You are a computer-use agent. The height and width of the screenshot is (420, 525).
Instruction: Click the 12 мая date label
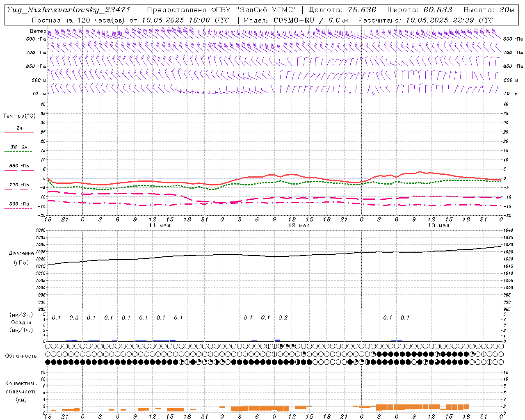coord(299,226)
